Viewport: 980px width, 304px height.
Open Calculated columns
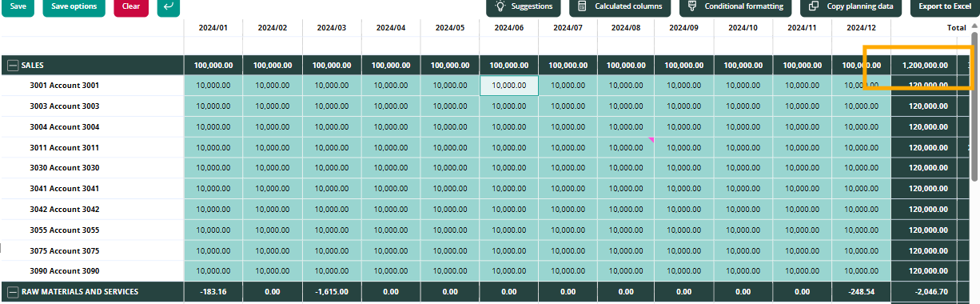[x=621, y=6]
